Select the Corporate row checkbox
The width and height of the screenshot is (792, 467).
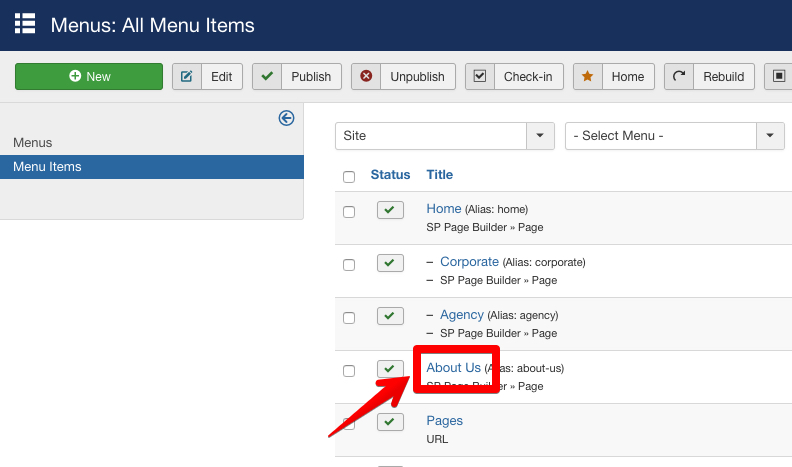(x=349, y=265)
